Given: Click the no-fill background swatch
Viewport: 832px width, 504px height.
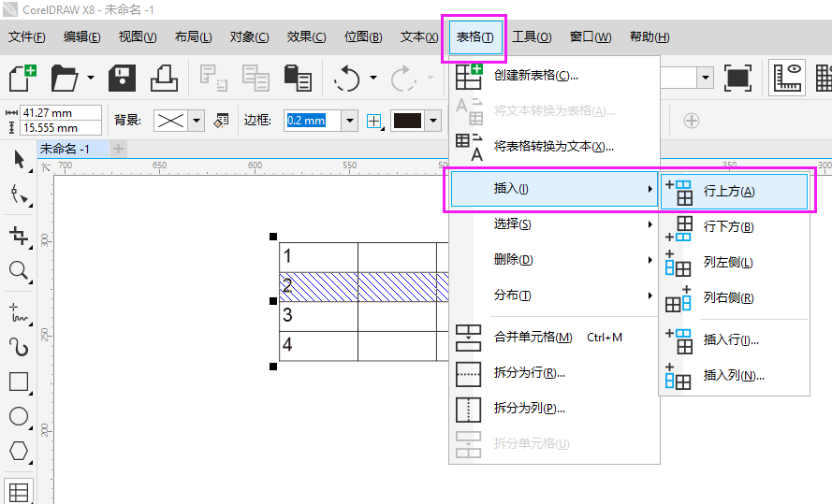Looking at the screenshot, I should (x=170, y=121).
